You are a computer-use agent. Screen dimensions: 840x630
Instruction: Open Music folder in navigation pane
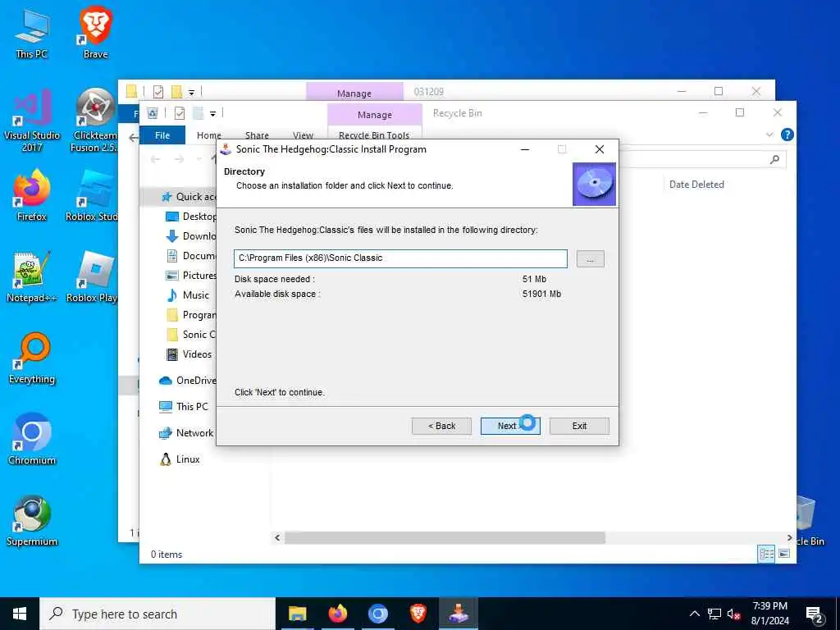coord(188,295)
